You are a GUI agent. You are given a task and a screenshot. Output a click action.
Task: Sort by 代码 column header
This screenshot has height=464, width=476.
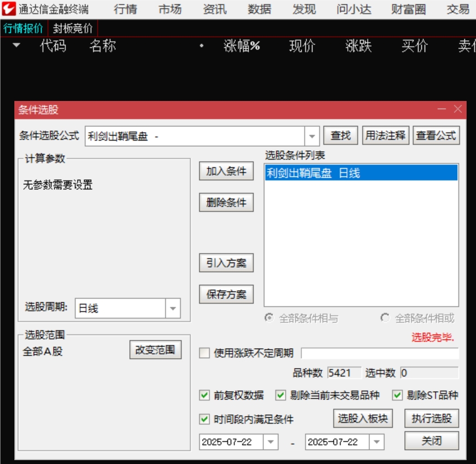(53, 46)
